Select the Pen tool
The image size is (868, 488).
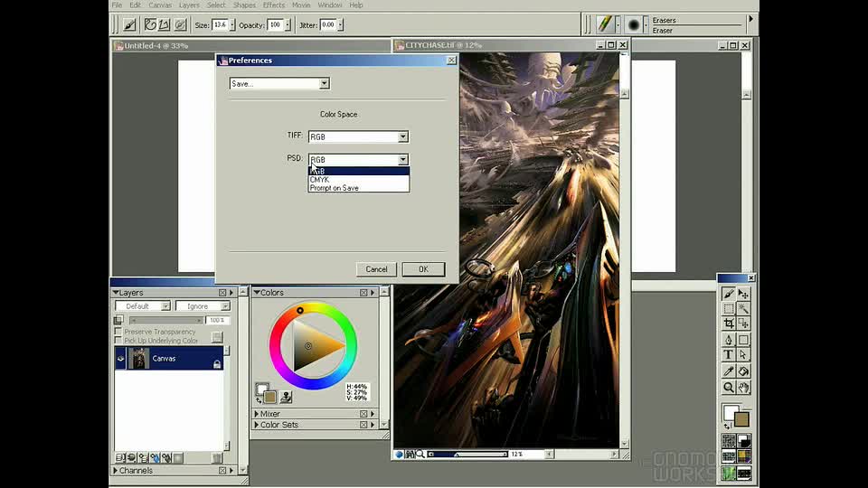click(x=729, y=340)
